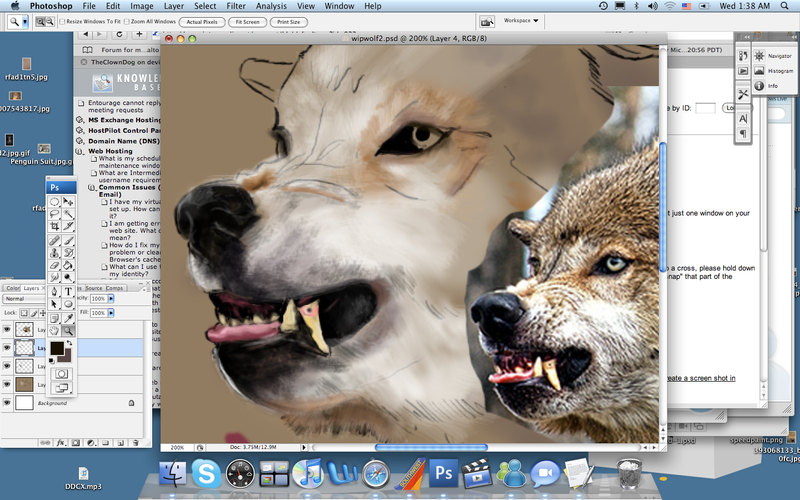The width and height of the screenshot is (800, 500).
Task: Select the Eraser tool
Action: click(x=55, y=265)
